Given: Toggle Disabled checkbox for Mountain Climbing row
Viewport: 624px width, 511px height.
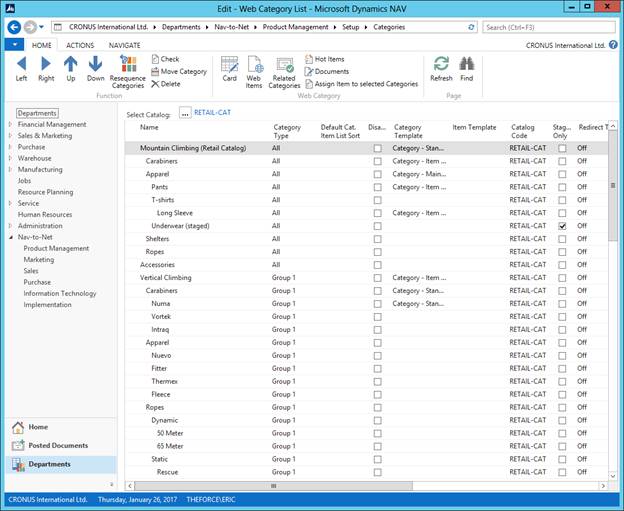Looking at the screenshot, I should tap(377, 148).
